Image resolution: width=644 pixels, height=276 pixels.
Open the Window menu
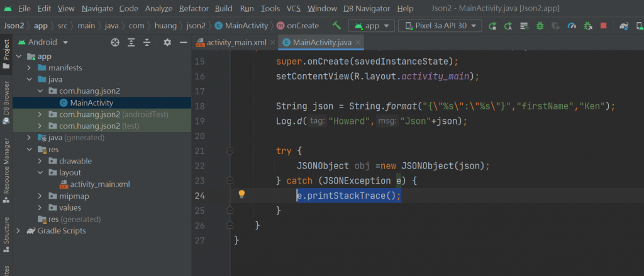pyautogui.click(x=322, y=8)
